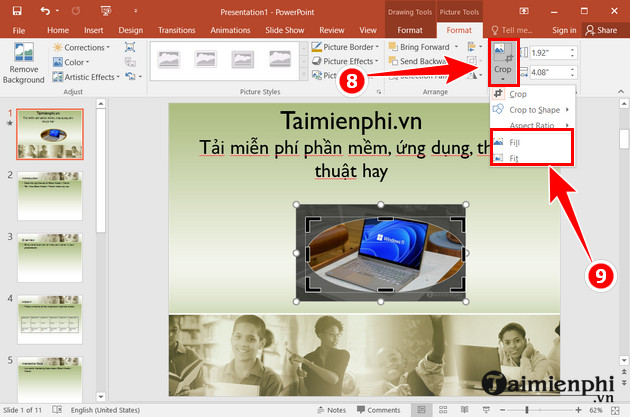Image resolution: width=630 pixels, height=417 pixels.
Task: Collapse the ribbon using the chevron
Action: [x=621, y=92]
